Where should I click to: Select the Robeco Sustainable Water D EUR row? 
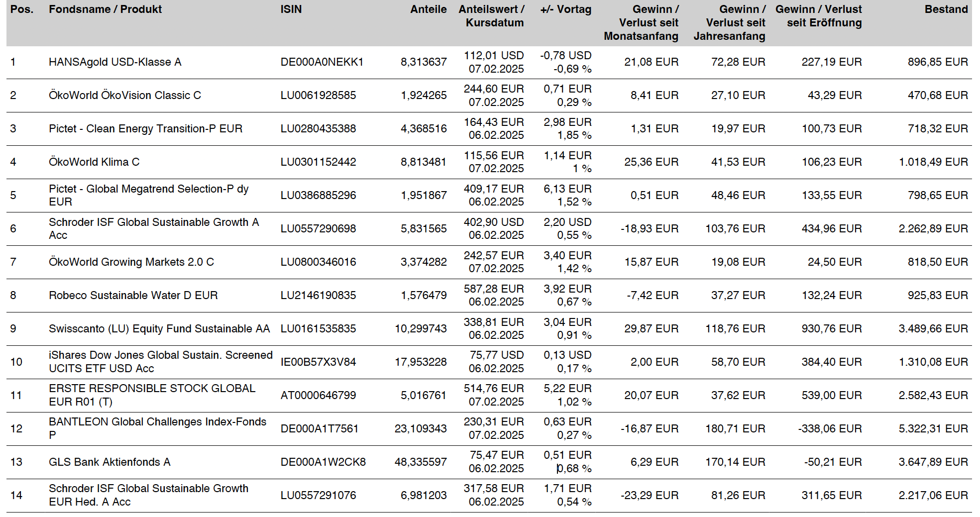pyautogui.click(x=133, y=296)
